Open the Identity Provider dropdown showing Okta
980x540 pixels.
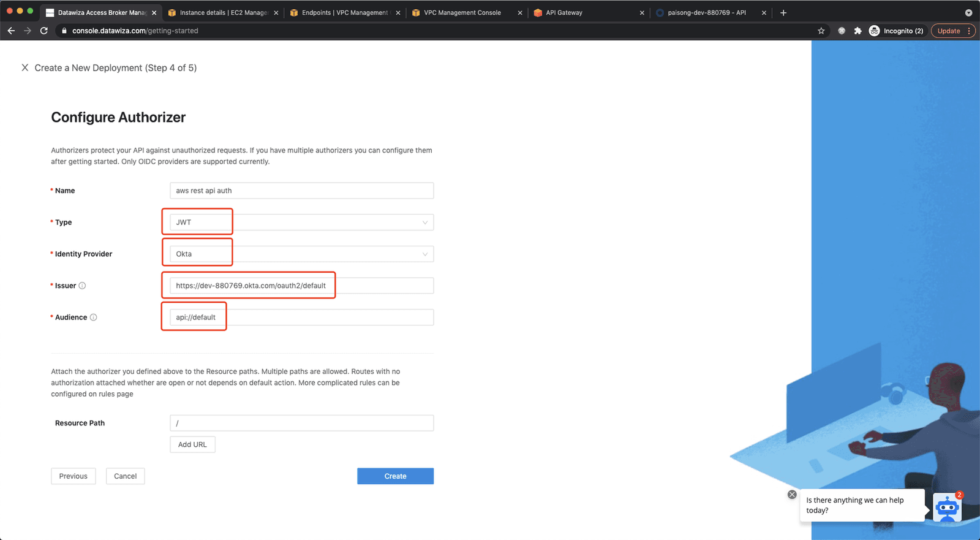[301, 254]
